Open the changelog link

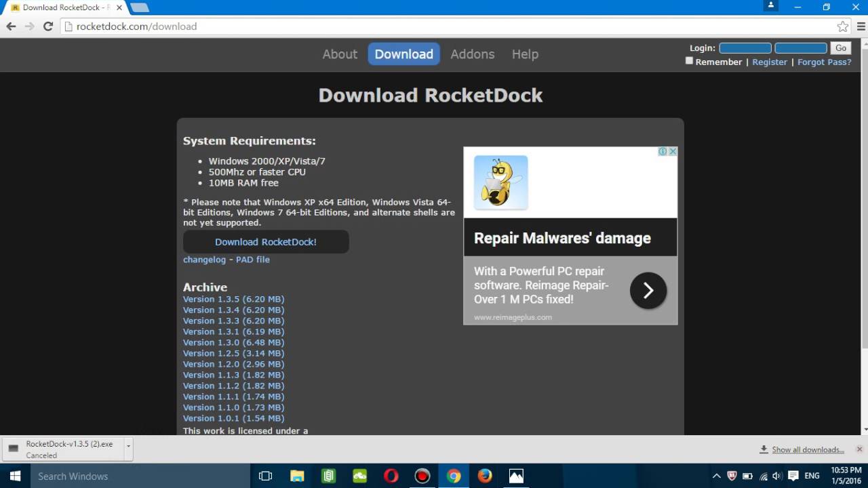click(x=204, y=260)
